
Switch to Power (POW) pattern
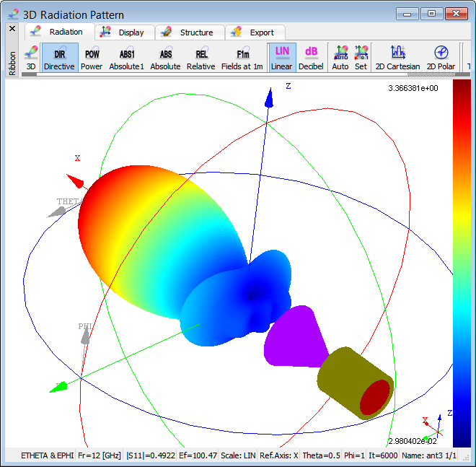92,57
